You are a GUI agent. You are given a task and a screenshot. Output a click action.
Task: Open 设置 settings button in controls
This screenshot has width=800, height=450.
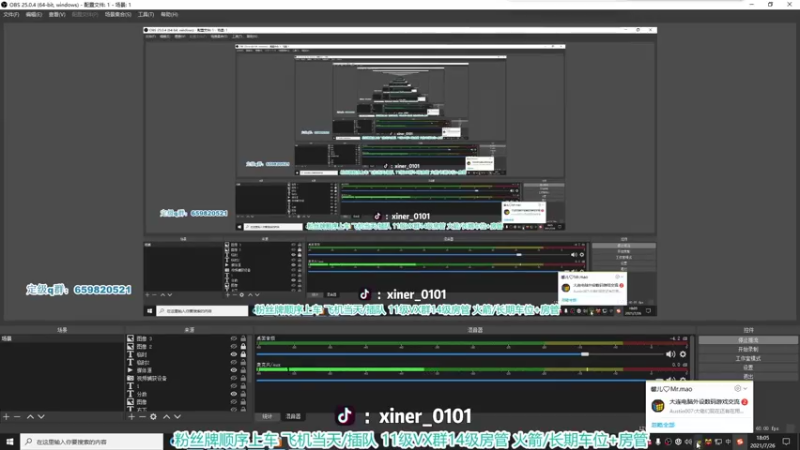(x=748, y=367)
